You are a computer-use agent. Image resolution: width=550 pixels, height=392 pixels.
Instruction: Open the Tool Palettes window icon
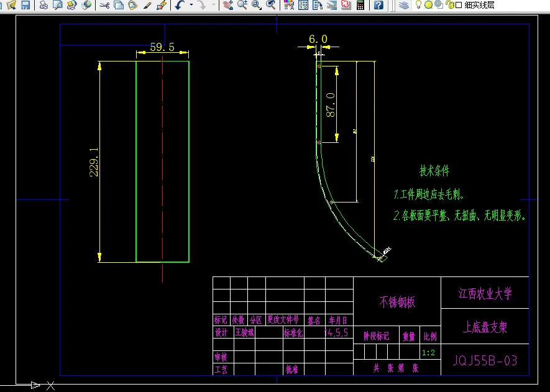coord(318,5)
